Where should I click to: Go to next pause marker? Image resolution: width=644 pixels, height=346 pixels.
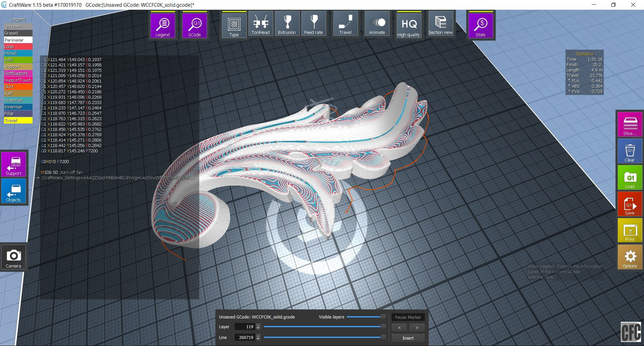pos(417,328)
